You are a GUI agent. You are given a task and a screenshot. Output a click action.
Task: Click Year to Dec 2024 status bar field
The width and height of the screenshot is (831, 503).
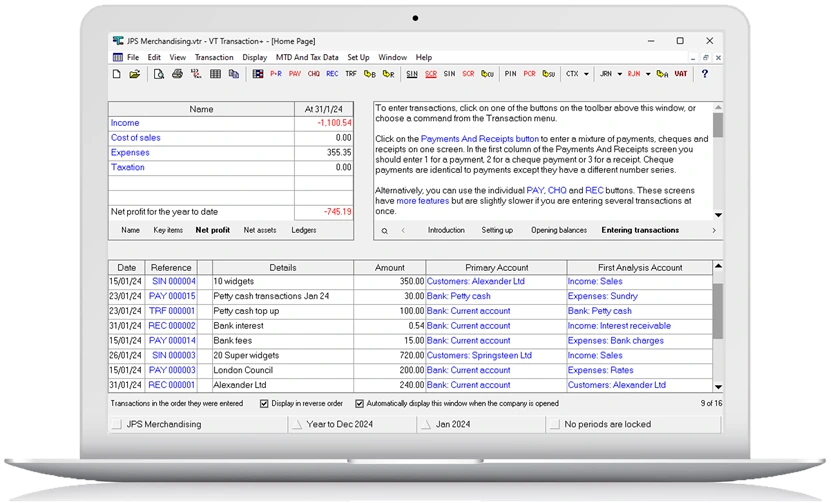[x=352, y=425]
